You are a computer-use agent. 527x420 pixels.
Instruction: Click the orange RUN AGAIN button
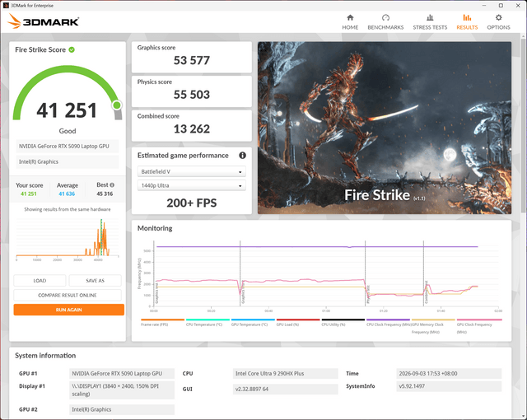point(69,310)
